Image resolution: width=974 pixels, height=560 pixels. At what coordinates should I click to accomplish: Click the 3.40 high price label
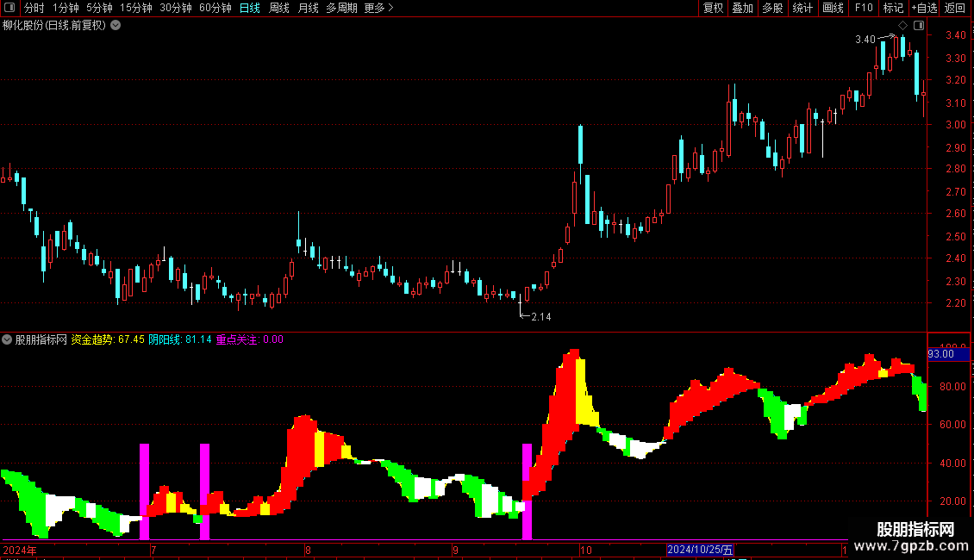pyautogui.click(x=865, y=40)
